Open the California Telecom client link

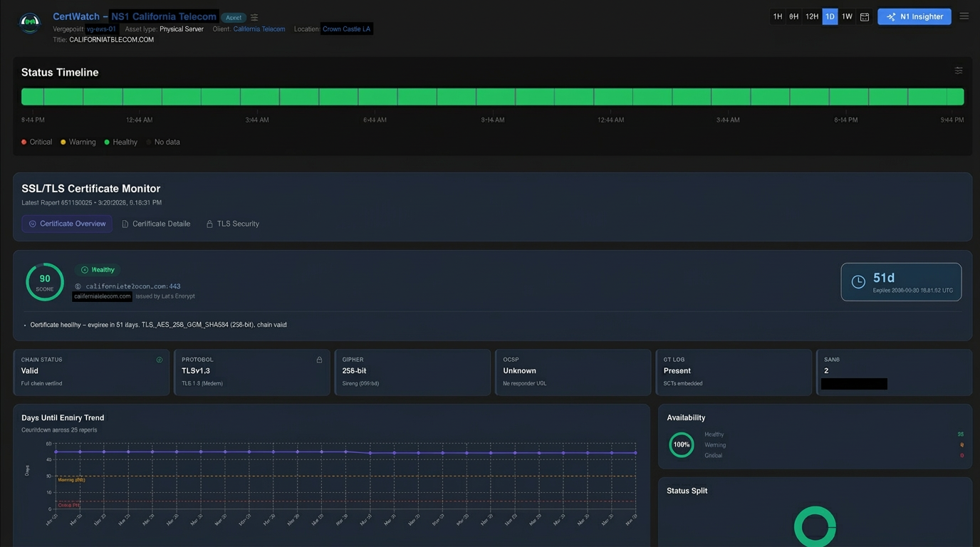259,29
